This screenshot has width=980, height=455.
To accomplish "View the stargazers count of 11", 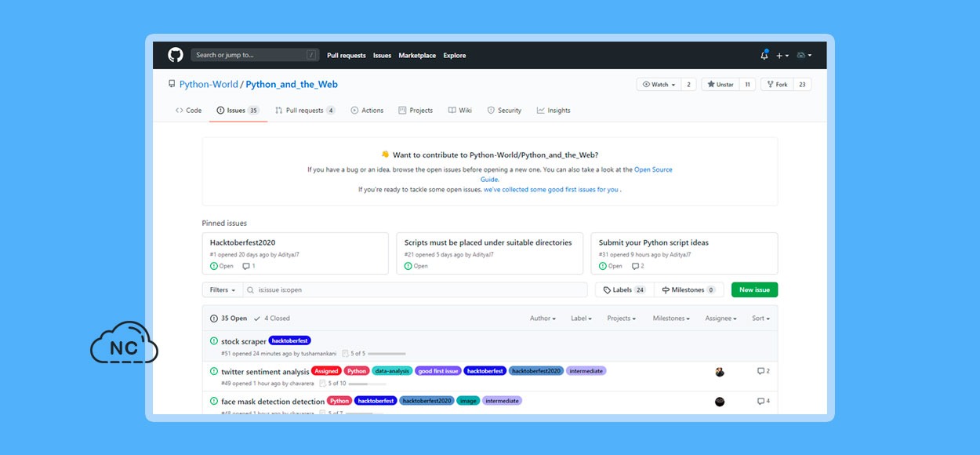I will [x=747, y=85].
